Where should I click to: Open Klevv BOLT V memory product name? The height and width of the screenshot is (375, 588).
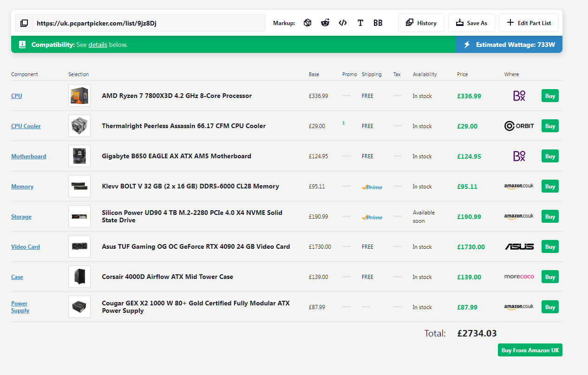(x=190, y=186)
